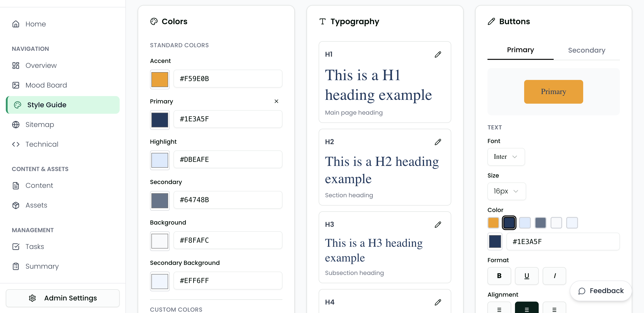Click the Home house icon
Screen dimensions: 644x313
pyautogui.click(x=16, y=24)
